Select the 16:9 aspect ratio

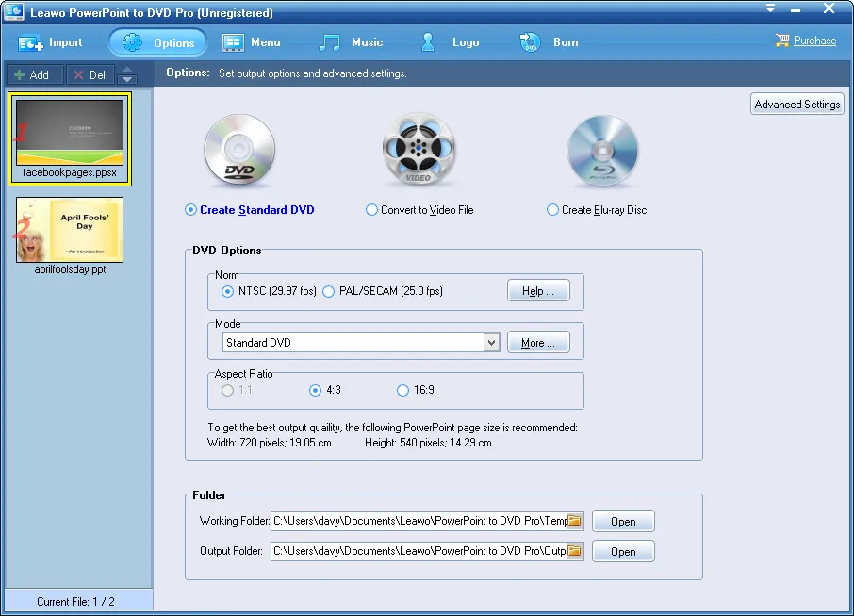tap(416, 390)
